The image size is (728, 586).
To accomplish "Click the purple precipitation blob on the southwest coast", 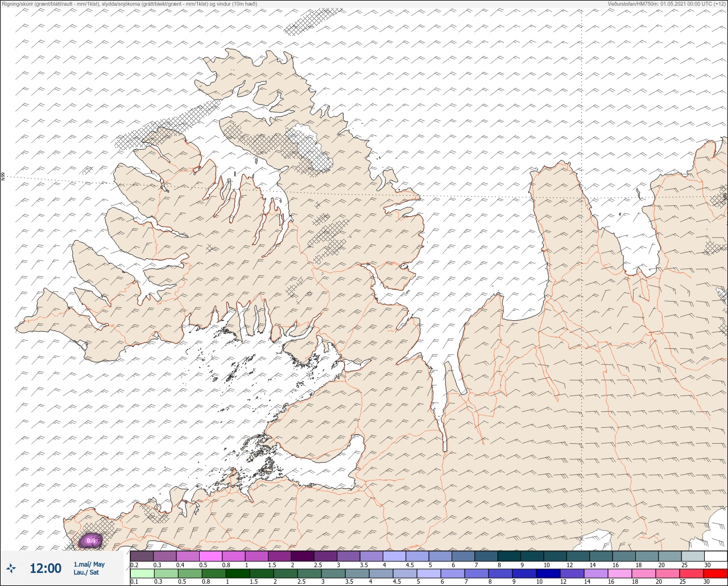I will tap(90, 540).
